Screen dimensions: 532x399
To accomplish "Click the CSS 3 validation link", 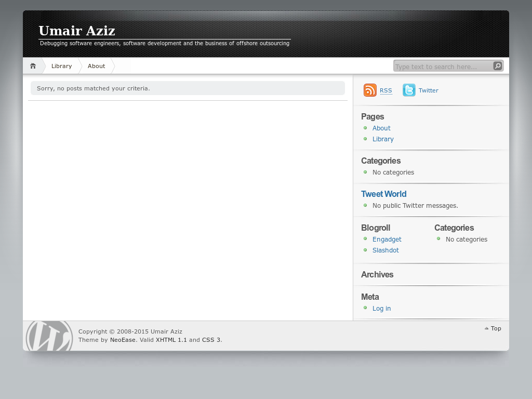I will tap(211, 339).
